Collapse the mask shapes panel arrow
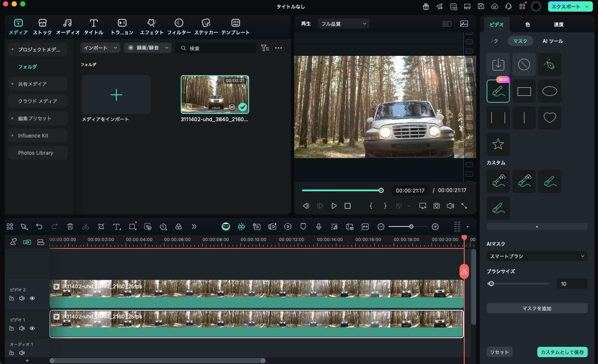598x364 pixels. coord(537,226)
